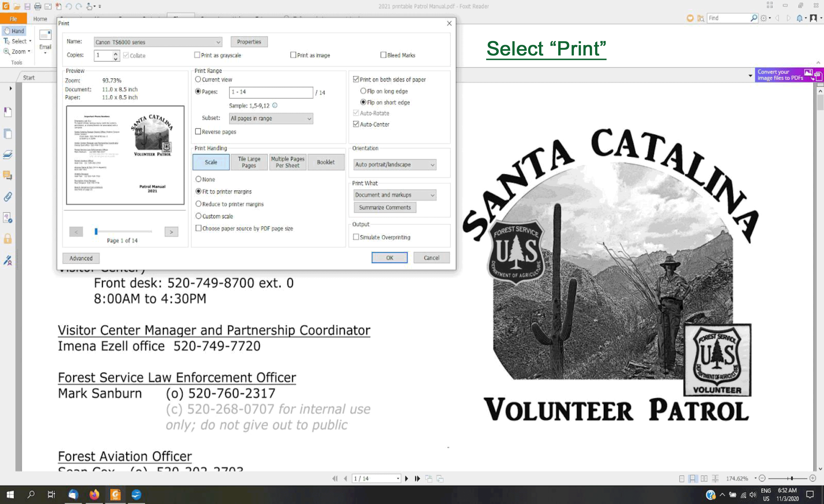Check Choose paper source by PDF page size
The image size is (824, 504).
click(198, 228)
